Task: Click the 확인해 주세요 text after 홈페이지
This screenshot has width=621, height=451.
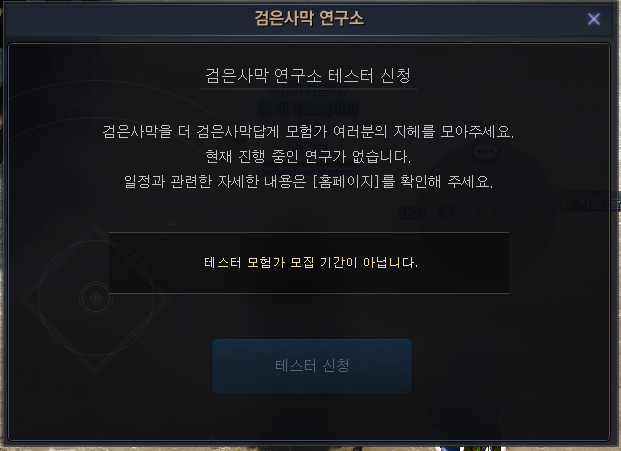Action: tap(446, 182)
